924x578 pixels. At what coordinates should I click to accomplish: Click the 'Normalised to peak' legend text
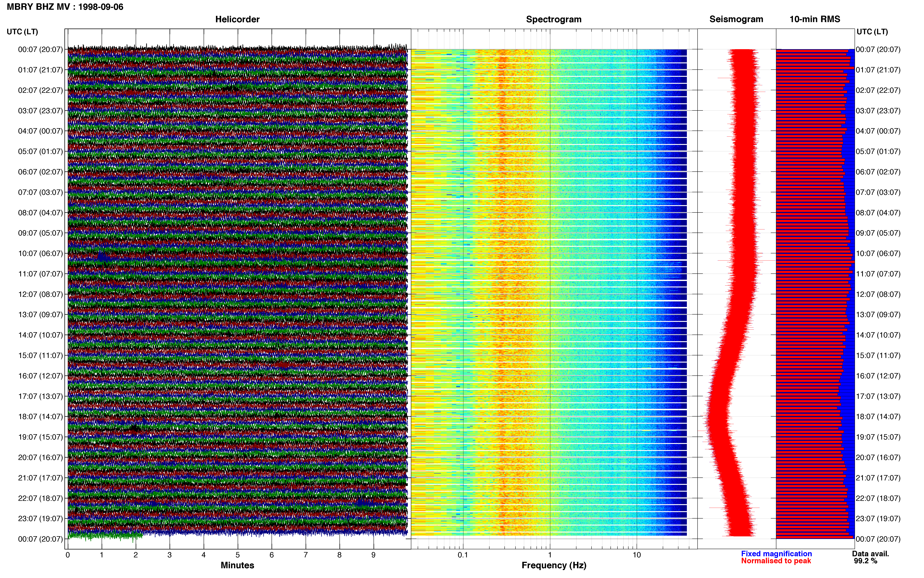pos(776,561)
